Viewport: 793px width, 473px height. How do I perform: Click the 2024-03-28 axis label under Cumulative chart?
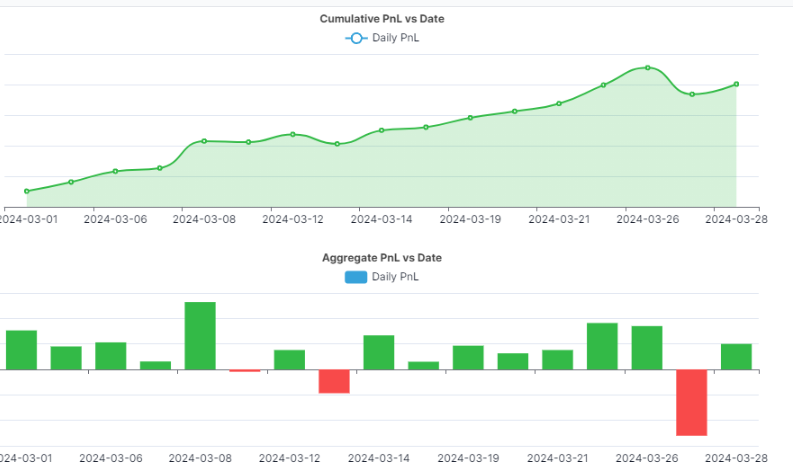(736, 220)
